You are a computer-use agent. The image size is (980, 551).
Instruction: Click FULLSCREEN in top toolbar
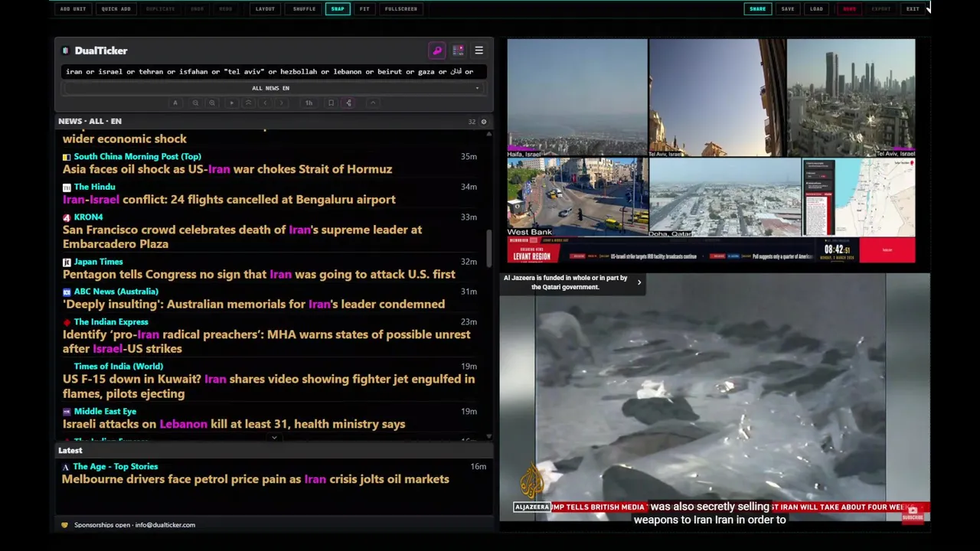[401, 9]
